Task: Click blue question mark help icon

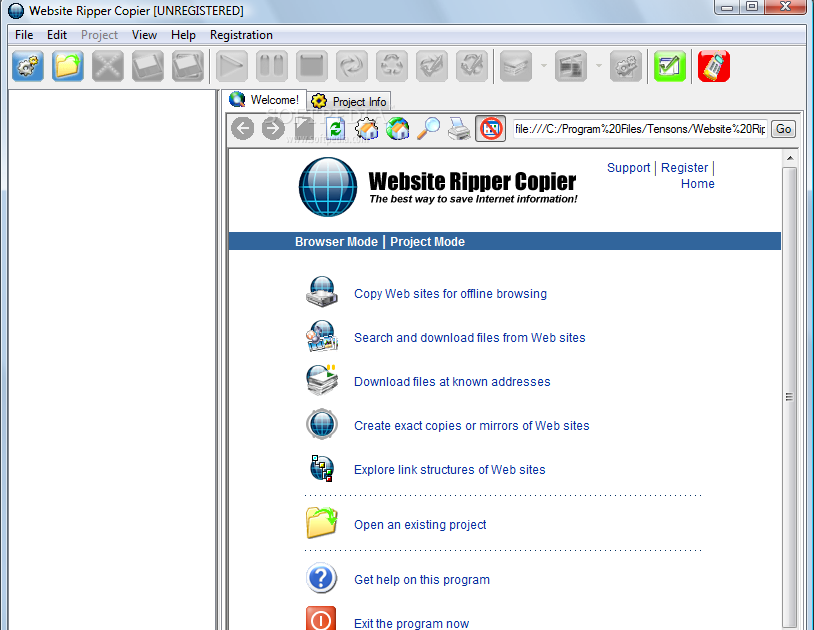Action: (322, 578)
